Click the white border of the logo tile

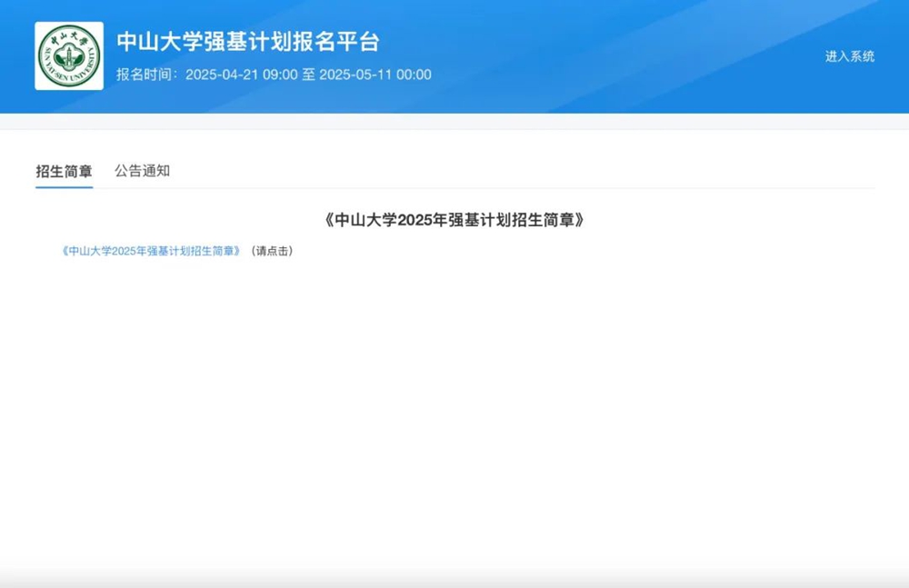coord(37,55)
